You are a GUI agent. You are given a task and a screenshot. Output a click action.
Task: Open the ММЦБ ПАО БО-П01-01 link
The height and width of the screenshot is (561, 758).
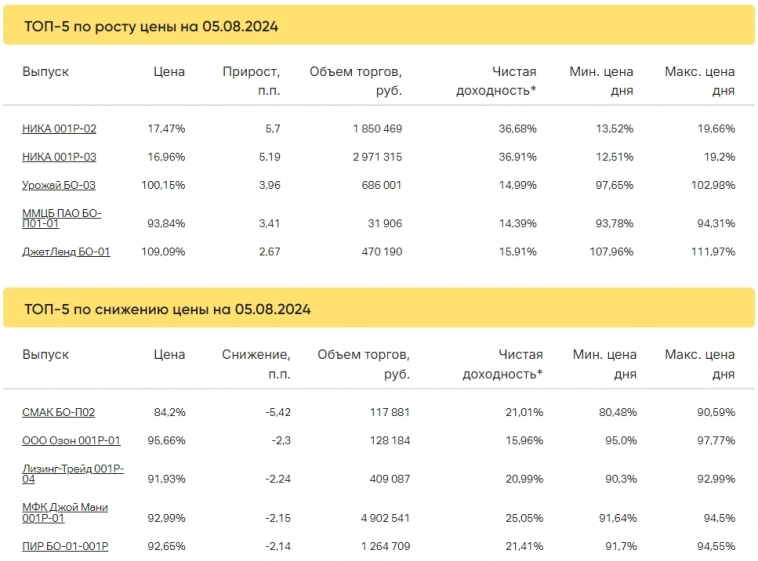pyautogui.click(x=61, y=219)
